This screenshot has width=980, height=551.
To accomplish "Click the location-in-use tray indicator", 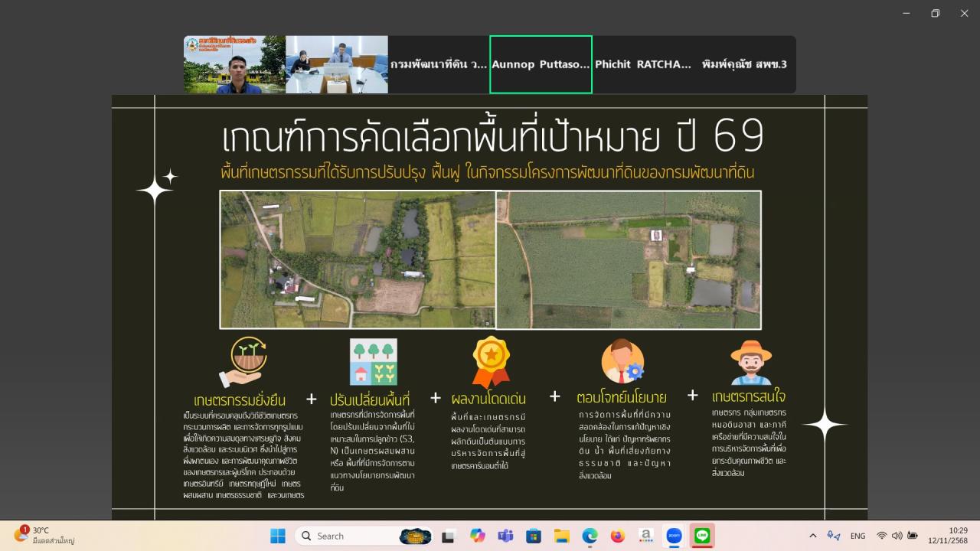I will [837, 536].
